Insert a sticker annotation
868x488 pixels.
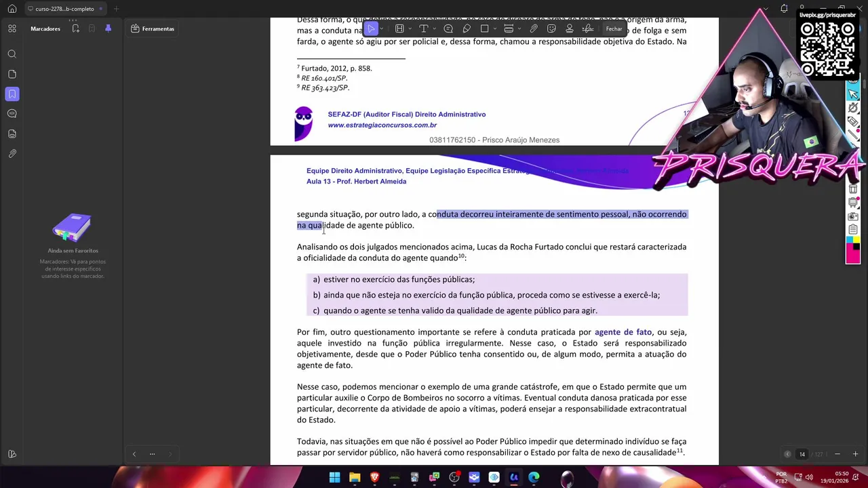(551, 28)
